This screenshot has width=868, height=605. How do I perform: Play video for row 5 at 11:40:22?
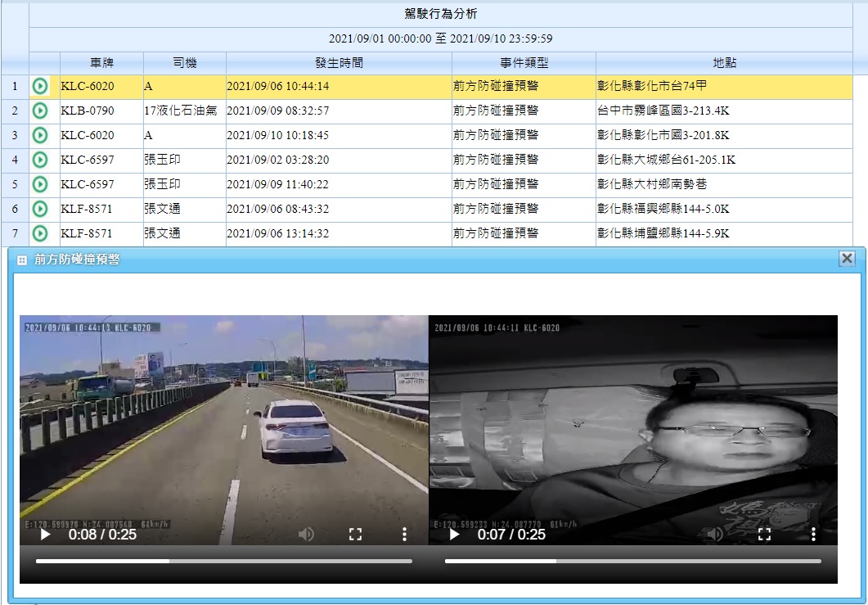point(40,184)
